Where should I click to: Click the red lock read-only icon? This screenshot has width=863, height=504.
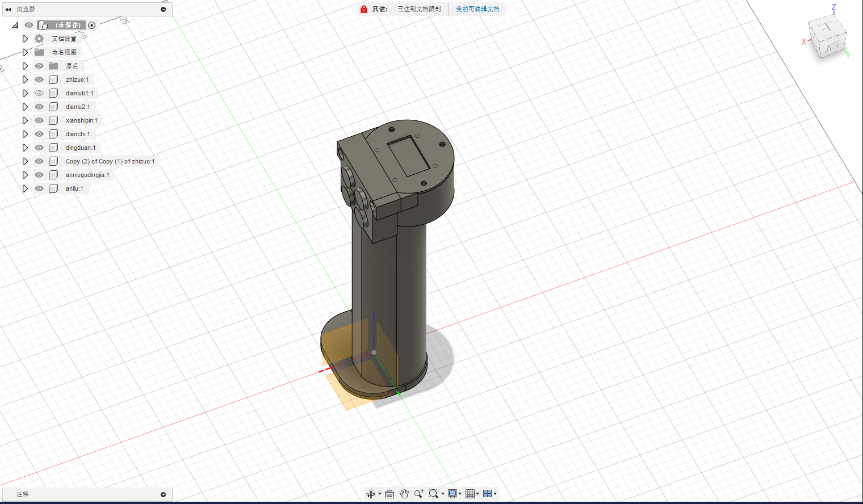[364, 9]
